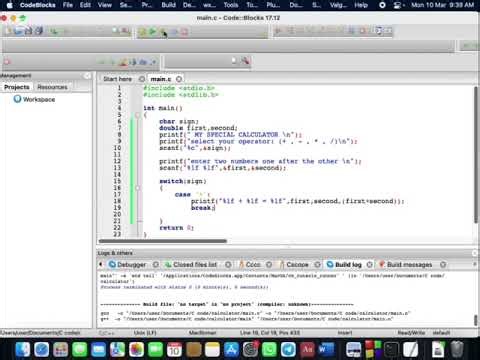Click the Open file toolbar icon
Screen dimensions: 480x360
(18, 31)
